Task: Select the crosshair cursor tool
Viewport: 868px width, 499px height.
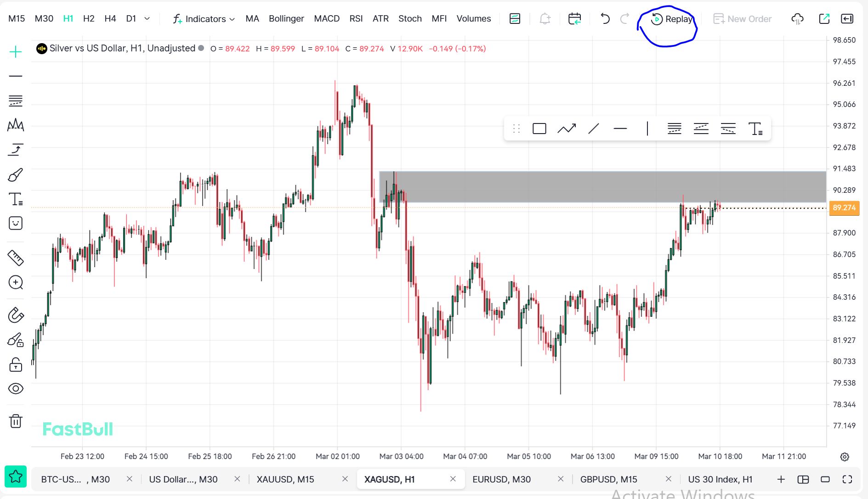Action: (16, 52)
